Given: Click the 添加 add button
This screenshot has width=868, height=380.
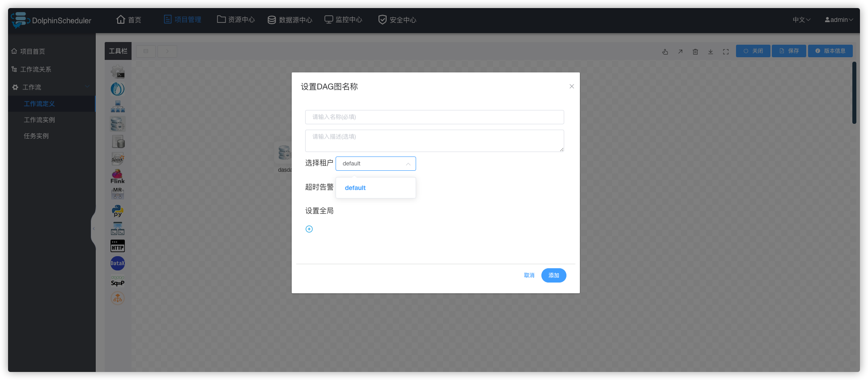Looking at the screenshot, I should [554, 275].
